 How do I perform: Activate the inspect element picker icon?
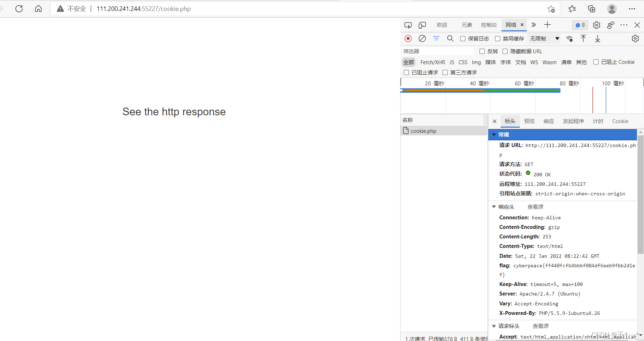coord(408,25)
